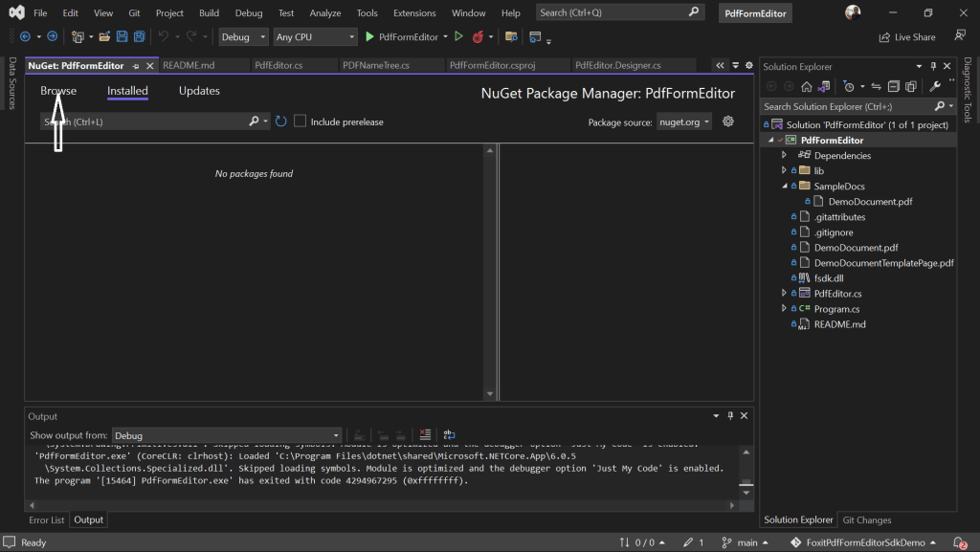Toggle auto-hide pin on Output panel

(x=730, y=416)
